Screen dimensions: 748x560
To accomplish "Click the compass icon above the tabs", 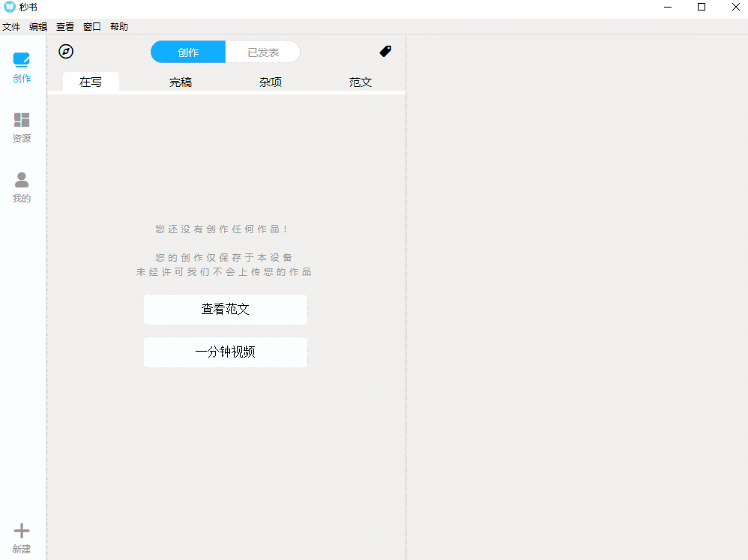I will click(66, 52).
